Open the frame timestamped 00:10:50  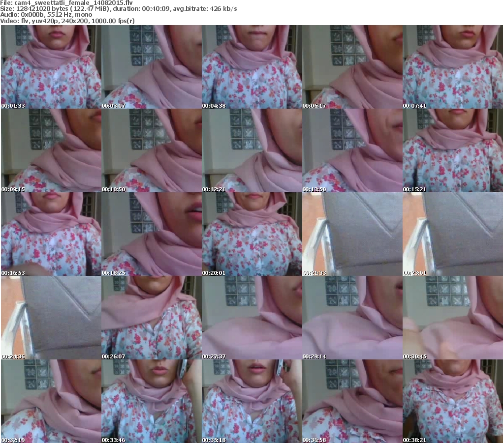(152, 150)
